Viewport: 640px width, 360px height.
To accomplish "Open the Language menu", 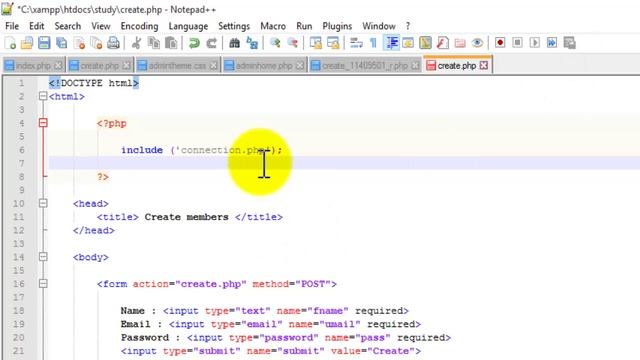I will [188, 26].
